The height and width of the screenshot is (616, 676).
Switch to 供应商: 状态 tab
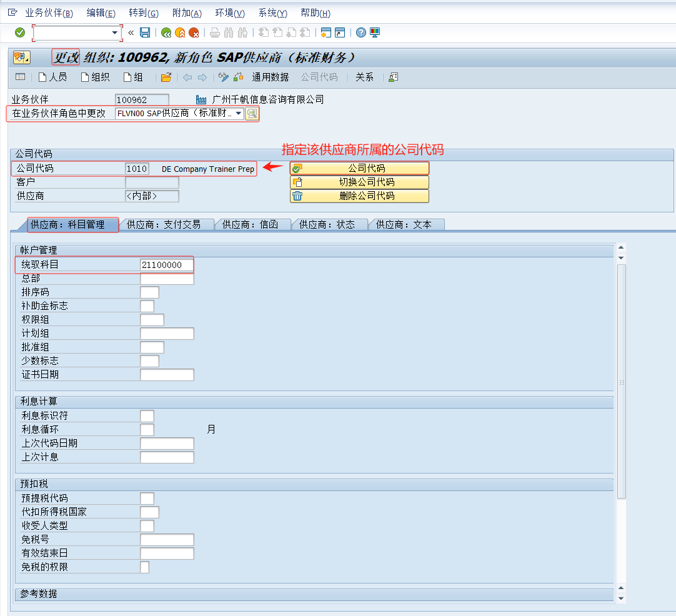[x=327, y=224]
